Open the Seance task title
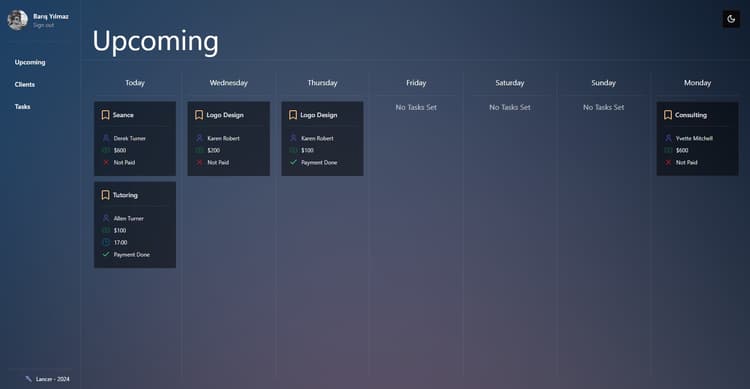This screenshot has width=750, height=389. [123, 115]
